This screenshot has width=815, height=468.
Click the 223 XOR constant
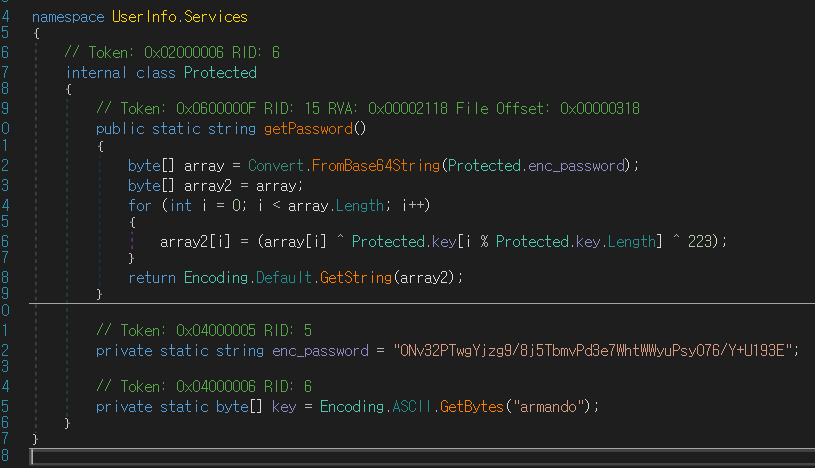click(700, 241)
